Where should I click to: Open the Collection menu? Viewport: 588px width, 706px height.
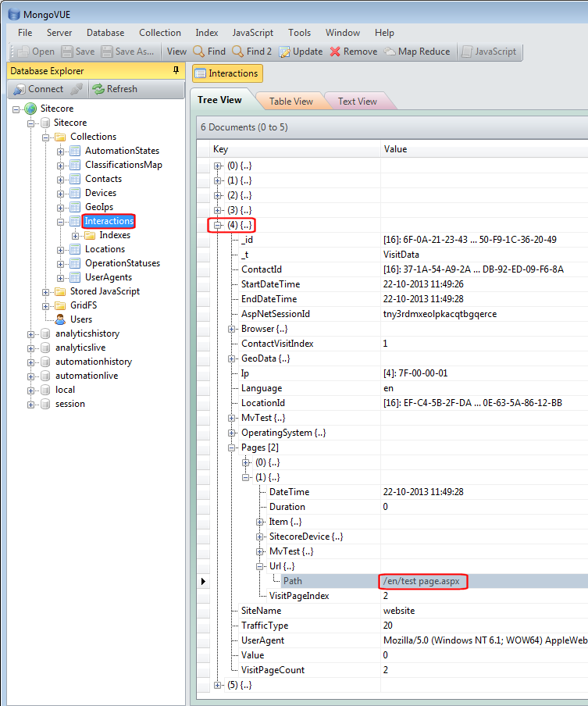(160, 33)
